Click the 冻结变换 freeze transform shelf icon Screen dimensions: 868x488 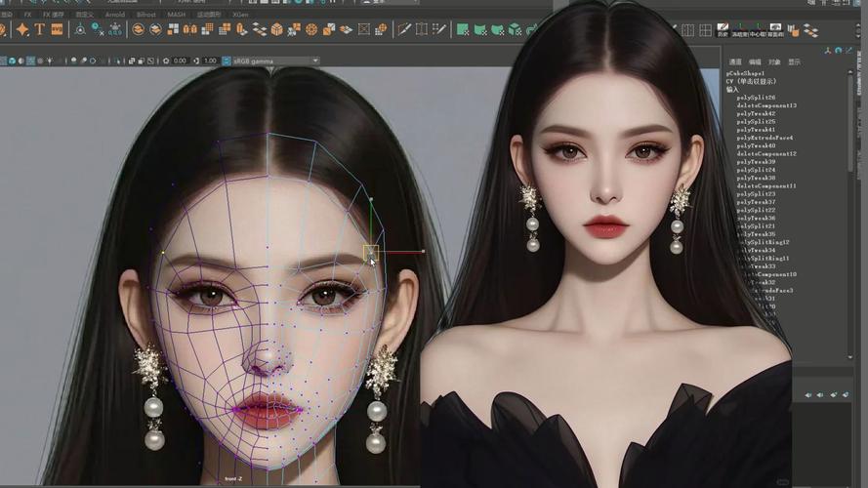[x=740, y=30]
